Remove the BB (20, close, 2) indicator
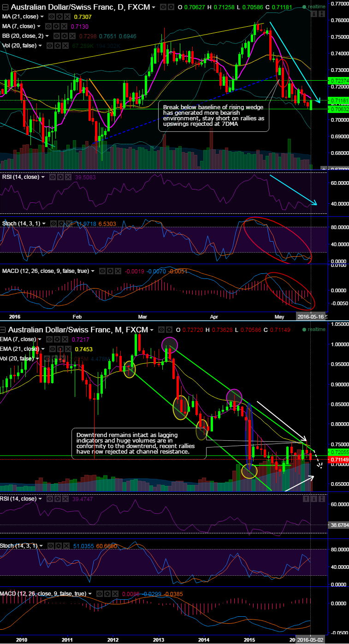Viewport: 349px width, 644px height. click(72, 36)
